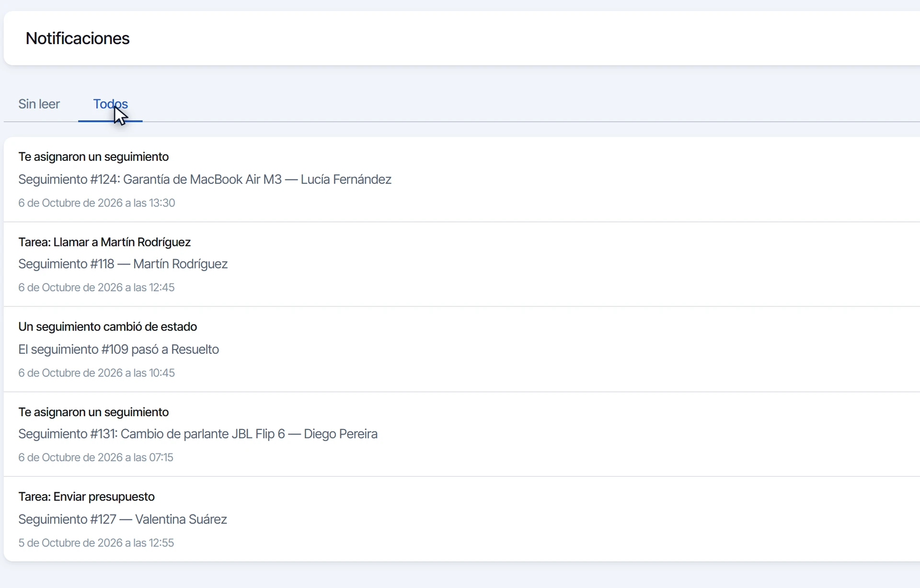Screen dimensions: 920x588
Task: Click timestamp 6 de Octubre 07:15
Action: [96, 458]
